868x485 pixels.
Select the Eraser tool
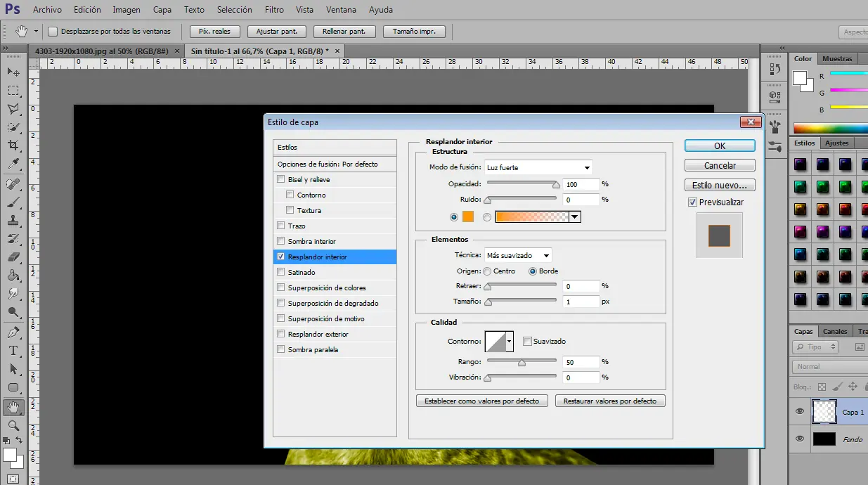click(13, 258)
